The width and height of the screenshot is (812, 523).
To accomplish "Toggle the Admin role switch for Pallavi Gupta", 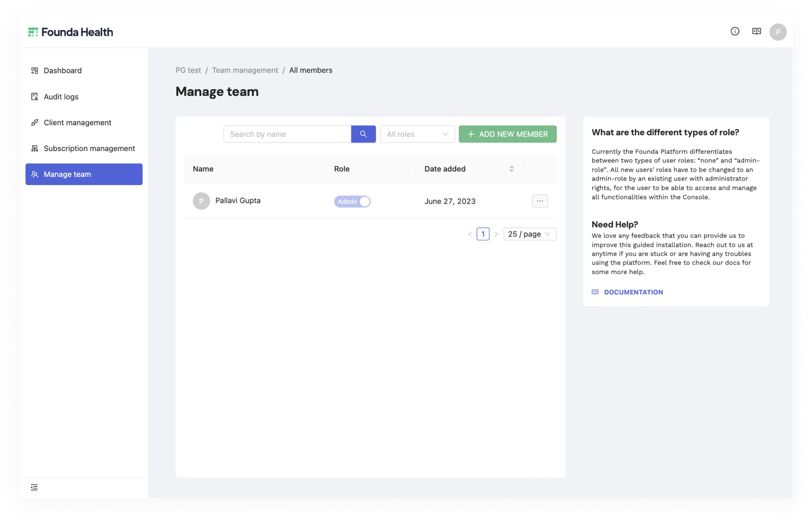I will [352, 201].
